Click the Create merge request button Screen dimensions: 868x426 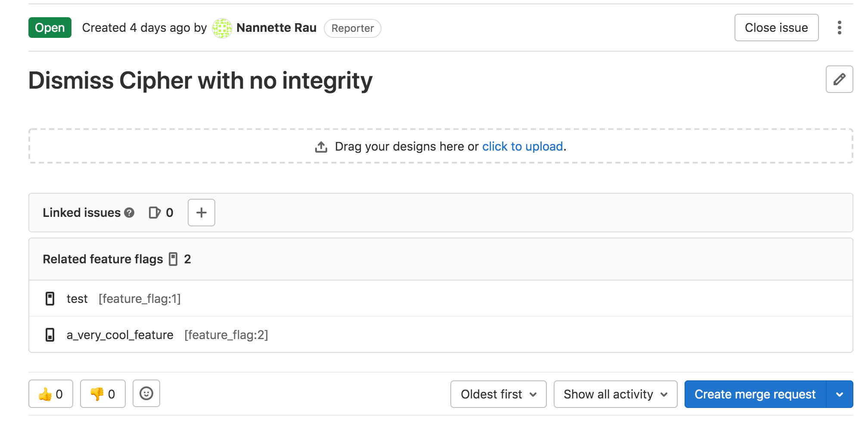point(755,394)
